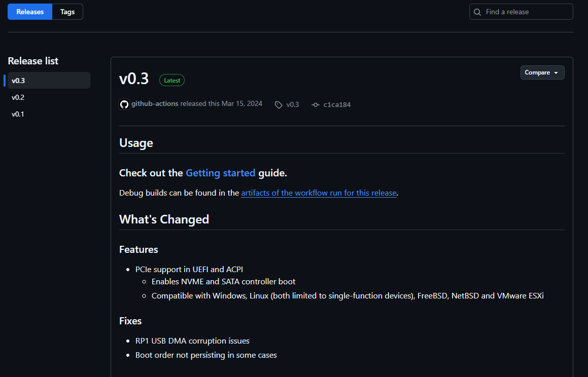Viewport: 588px width, 377px height.
Task: Focus the Find a release search field
Action: pyautogui.click(x=521, y=12)
